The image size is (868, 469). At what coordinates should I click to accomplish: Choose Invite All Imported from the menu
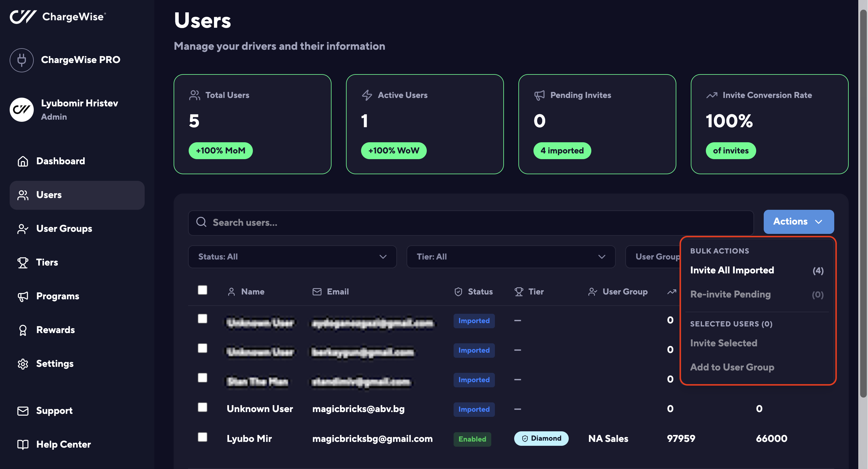pos(732,270)
